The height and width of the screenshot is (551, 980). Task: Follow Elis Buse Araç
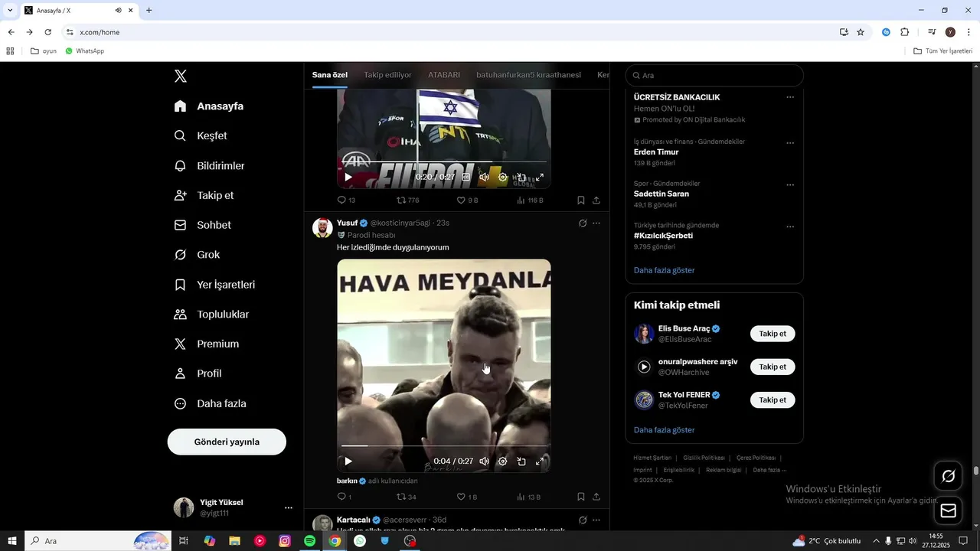pos(773,334)
